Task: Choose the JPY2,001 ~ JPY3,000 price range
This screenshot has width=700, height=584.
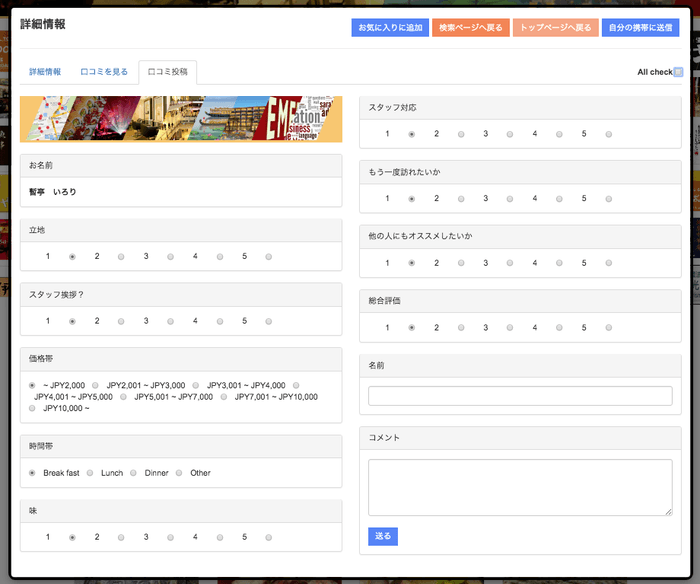Action: click(x=96, y=385)
